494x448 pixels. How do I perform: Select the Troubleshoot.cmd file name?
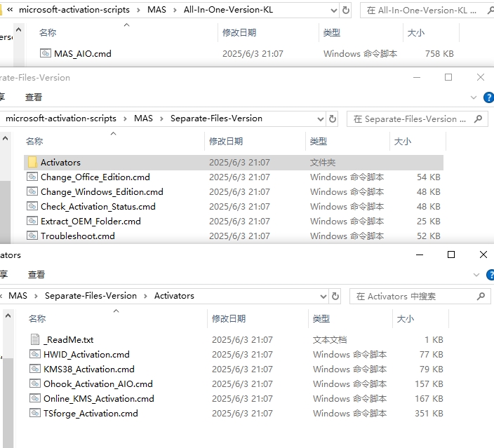tap(77, 236)
